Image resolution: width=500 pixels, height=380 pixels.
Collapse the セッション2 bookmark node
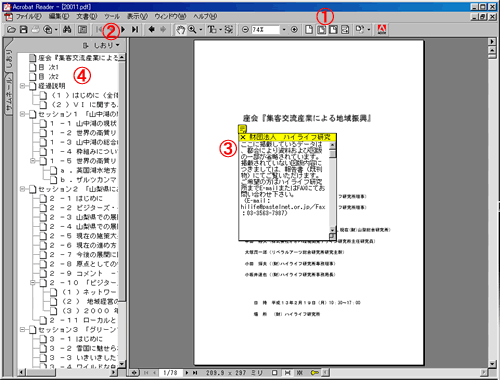click(22, 189)
